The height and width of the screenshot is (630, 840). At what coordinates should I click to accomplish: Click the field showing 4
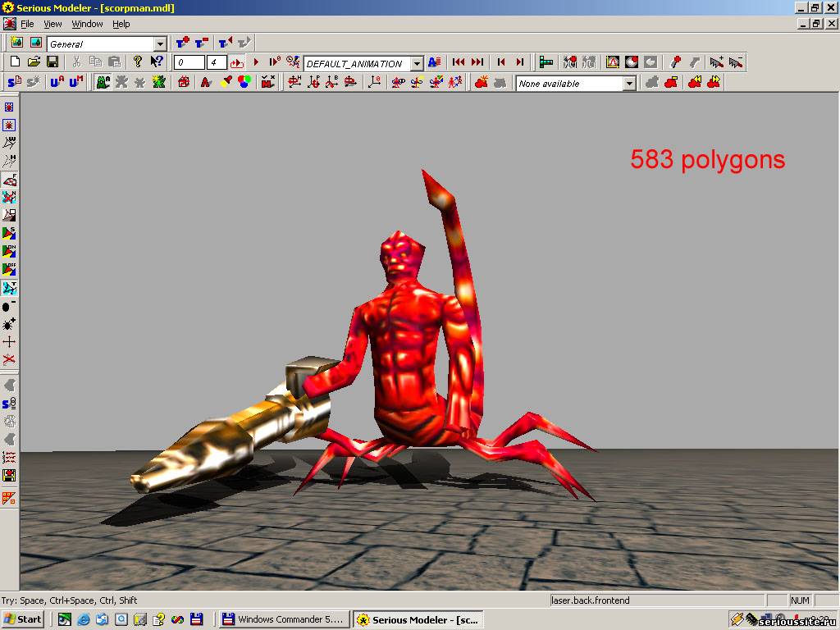pyautogui.click(x=217, y=62)
